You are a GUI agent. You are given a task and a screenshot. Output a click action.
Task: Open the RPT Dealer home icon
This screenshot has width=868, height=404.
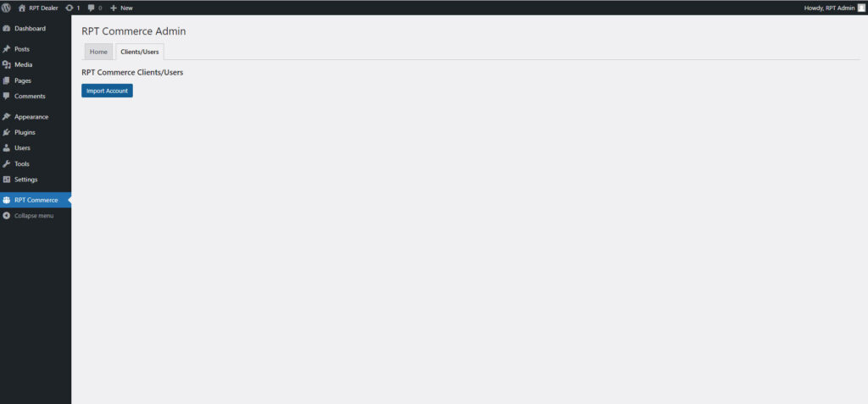point(22,8)
